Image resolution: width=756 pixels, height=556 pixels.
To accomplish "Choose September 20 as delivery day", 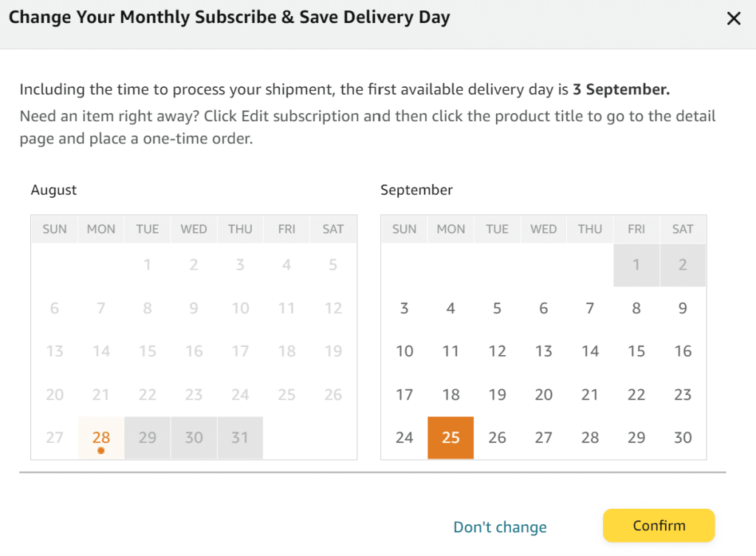I will tap(543, 394).
